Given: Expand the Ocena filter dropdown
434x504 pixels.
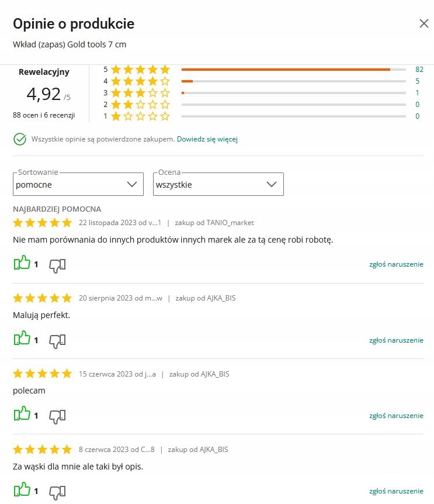Looking at the screenshot, I should (218, 184).
